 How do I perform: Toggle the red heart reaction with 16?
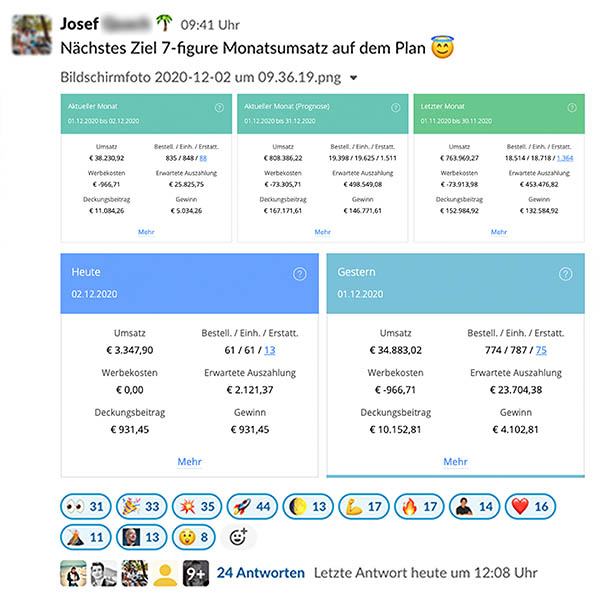(530, 507)
